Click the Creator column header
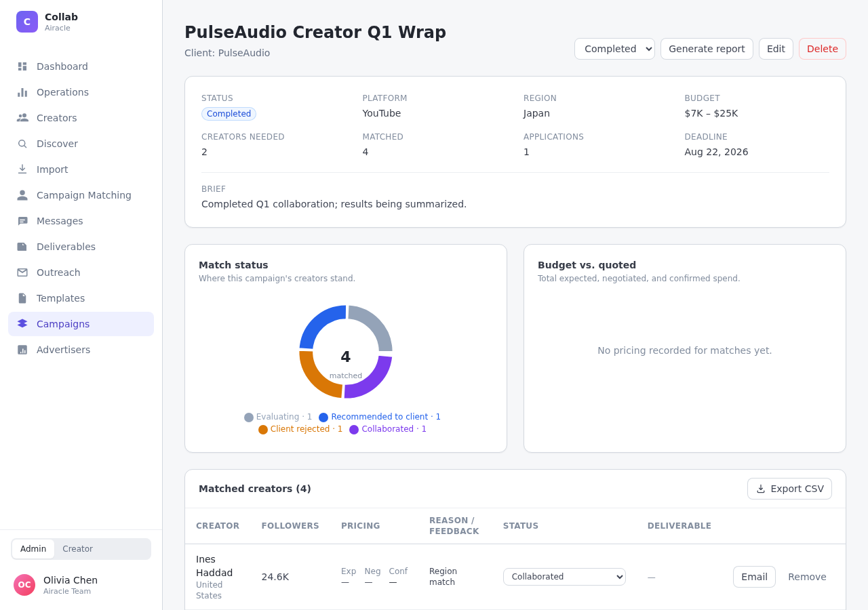The image size is (868, 610). (x=218, y=526)
